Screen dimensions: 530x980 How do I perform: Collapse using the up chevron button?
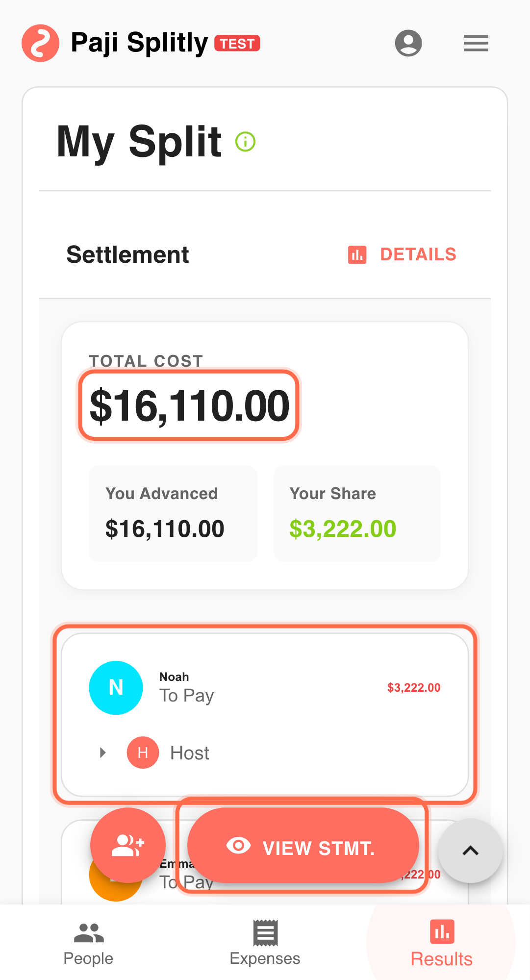click(470, 851)
